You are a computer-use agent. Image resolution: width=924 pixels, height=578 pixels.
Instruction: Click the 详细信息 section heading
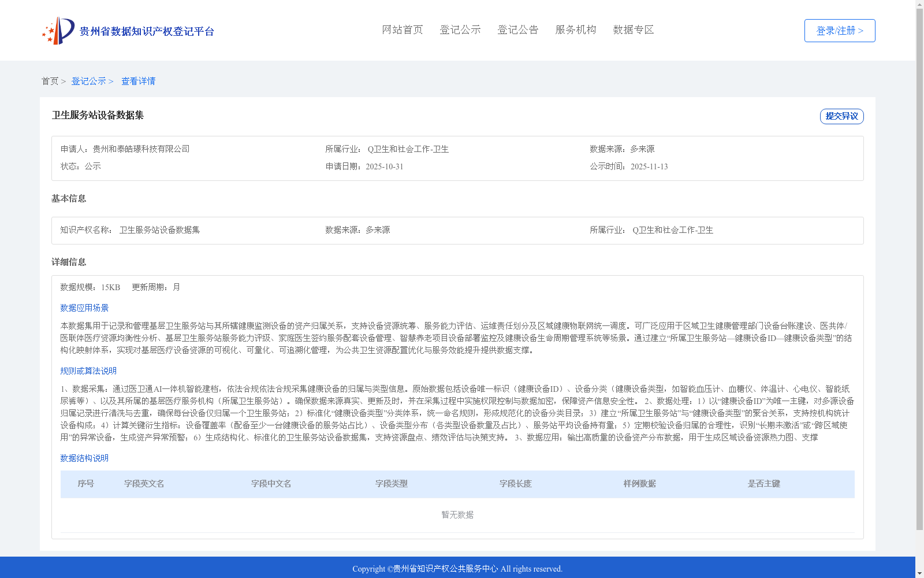[x=69, y=262]
